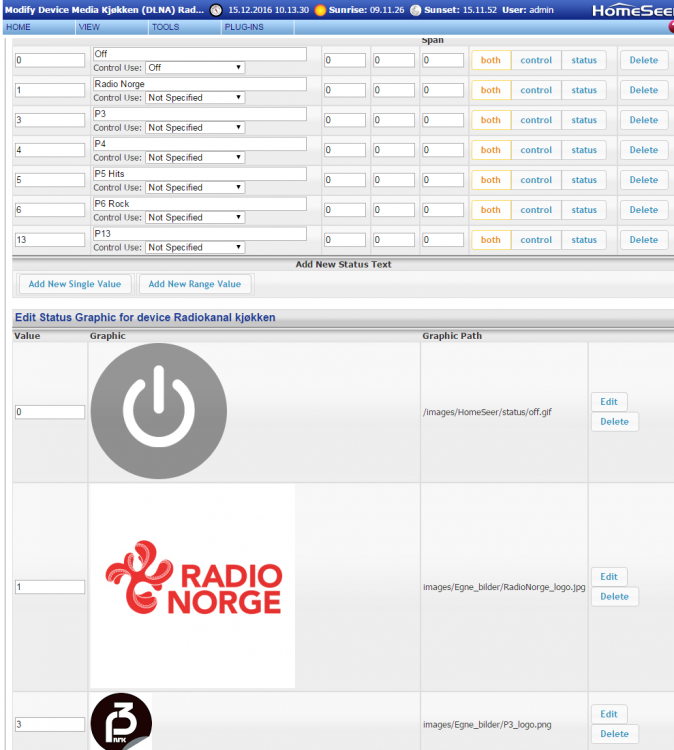Screen dimensions: 674x750
Task: Click Add New Range Value button
Action: coord(195,284)
